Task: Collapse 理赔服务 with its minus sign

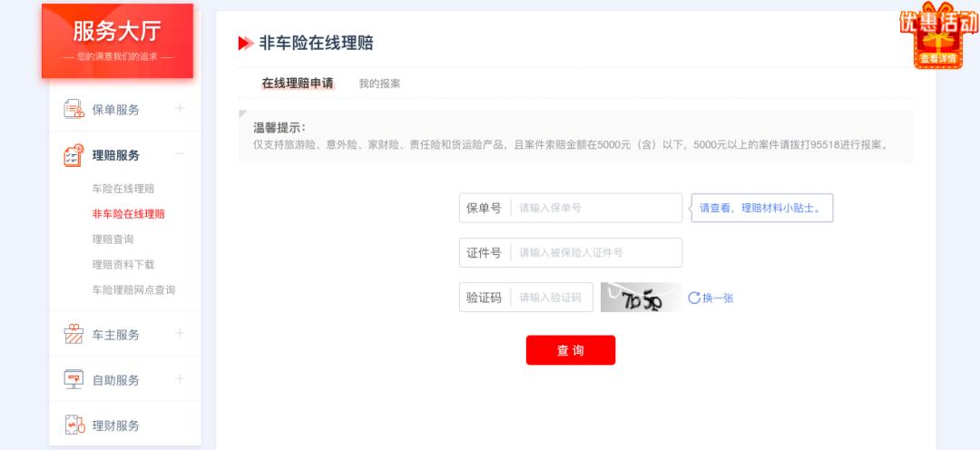Action: pos(180,153)
